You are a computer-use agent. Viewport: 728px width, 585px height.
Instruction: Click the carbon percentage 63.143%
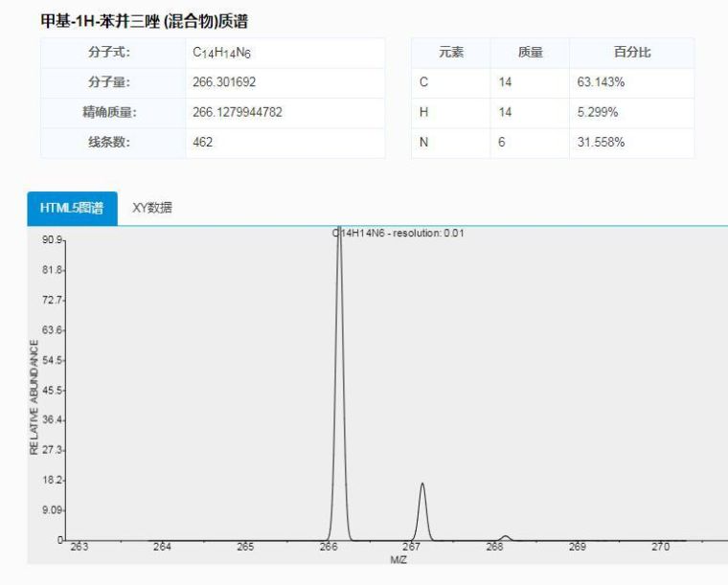[601, 82]
